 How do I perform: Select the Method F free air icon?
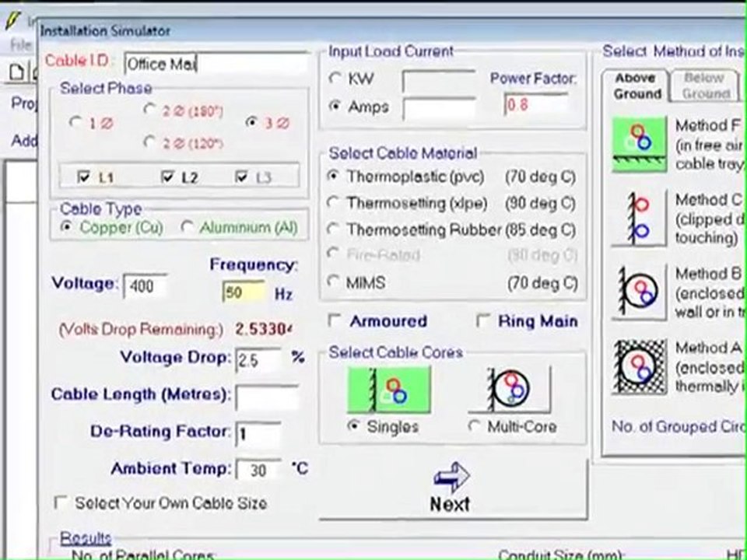click(x=639, y=145)
